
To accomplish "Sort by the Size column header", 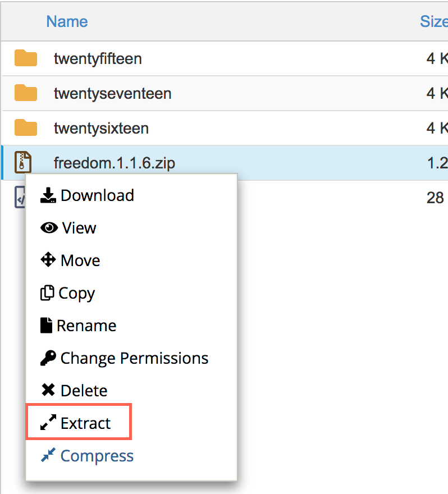I will (x=433, y=22).
